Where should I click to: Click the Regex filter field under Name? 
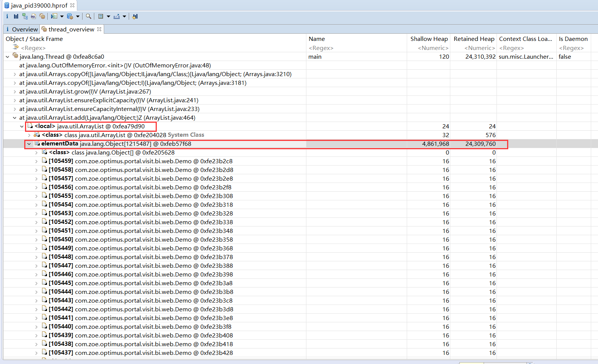[x=321, y=48]
